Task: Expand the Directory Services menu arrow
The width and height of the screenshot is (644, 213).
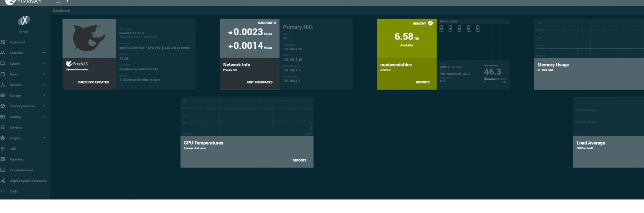Action: pyautogui.click(x=44, y=106)
